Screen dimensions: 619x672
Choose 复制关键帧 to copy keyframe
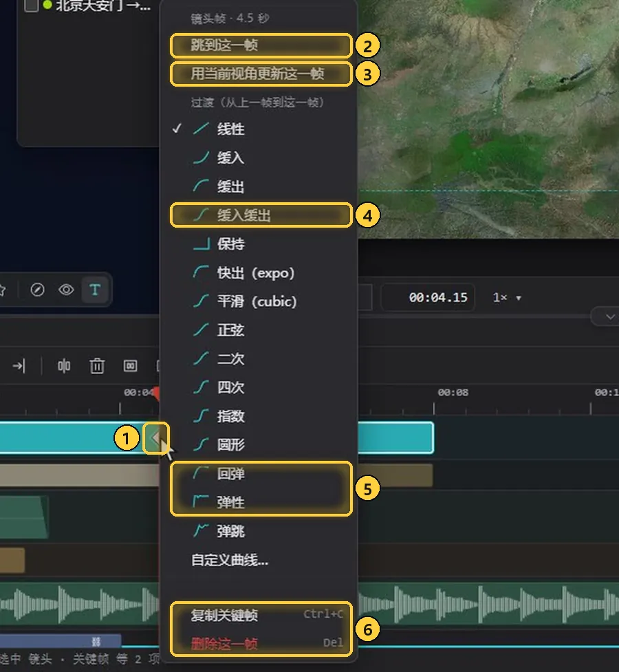259,615
